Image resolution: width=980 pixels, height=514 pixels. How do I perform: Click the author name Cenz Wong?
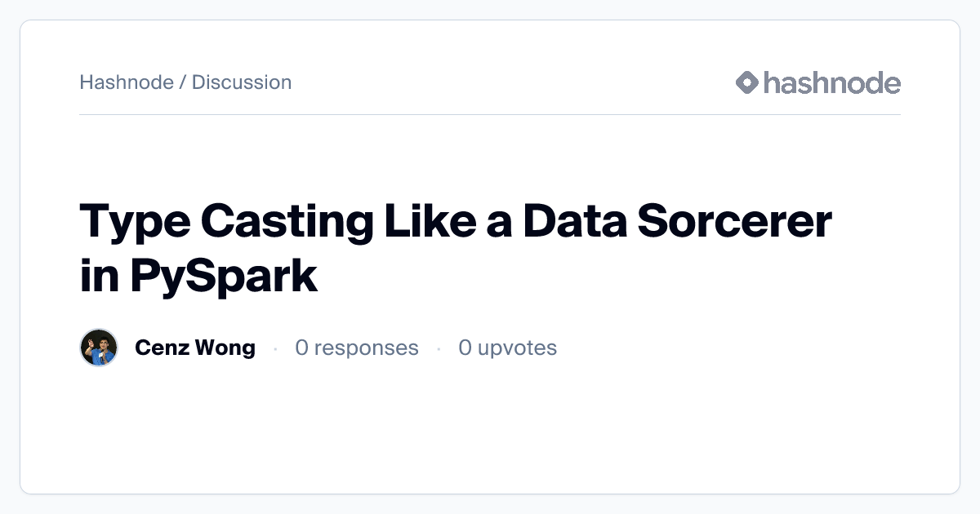pyautogui.click(x=194, y=348)
